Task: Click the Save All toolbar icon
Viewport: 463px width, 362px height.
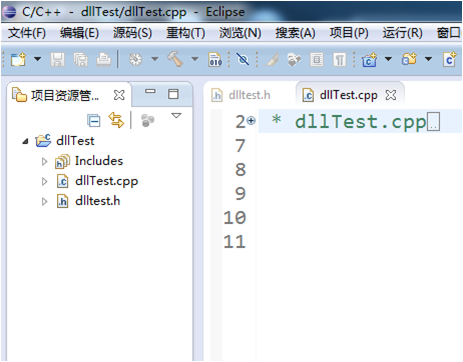Action: [81, 60]
